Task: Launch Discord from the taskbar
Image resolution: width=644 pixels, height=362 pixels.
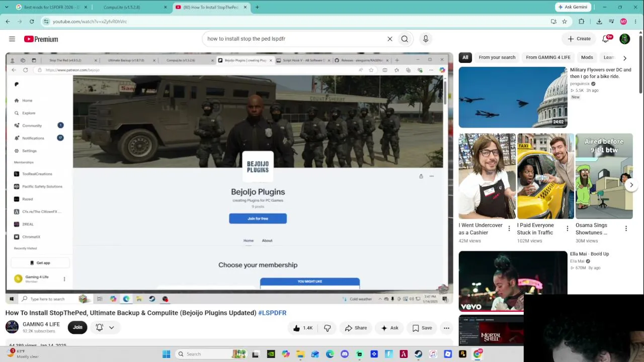Action: click(x=345, y=354)
